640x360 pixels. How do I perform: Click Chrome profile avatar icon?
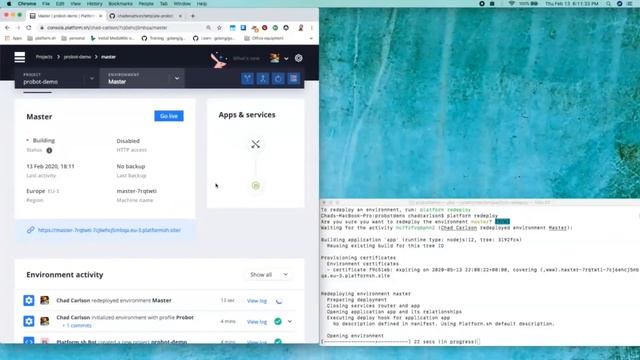[x=301, y=28]
